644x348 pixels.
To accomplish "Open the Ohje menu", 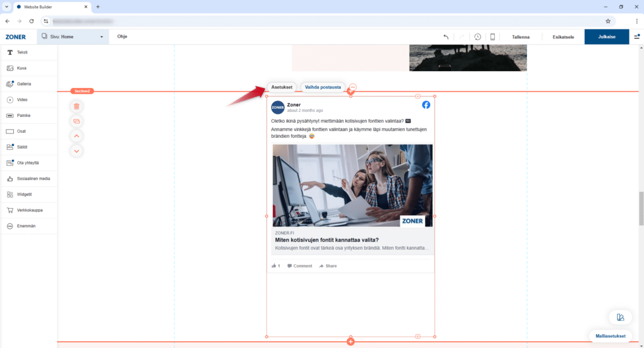I will click(122, 37).
